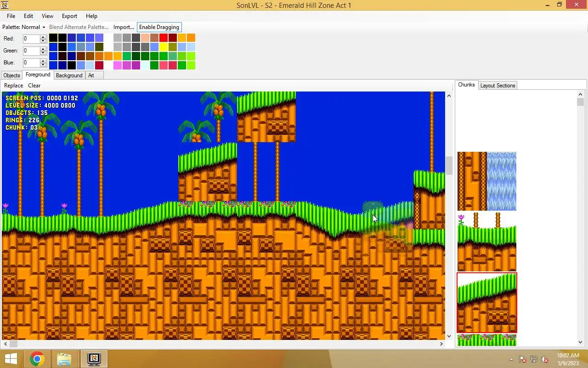Open the Export menu

point(70,16)
